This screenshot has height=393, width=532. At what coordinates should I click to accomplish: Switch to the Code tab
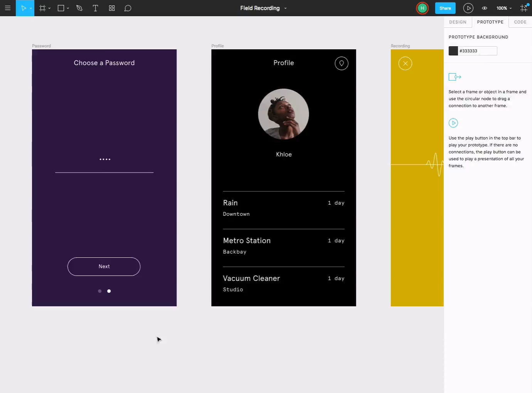520,22
